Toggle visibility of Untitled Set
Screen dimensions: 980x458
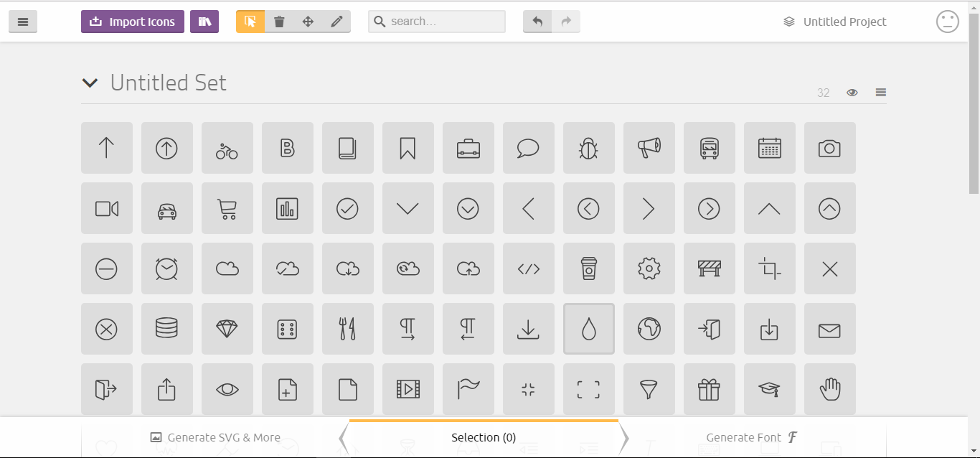(852, 93)
